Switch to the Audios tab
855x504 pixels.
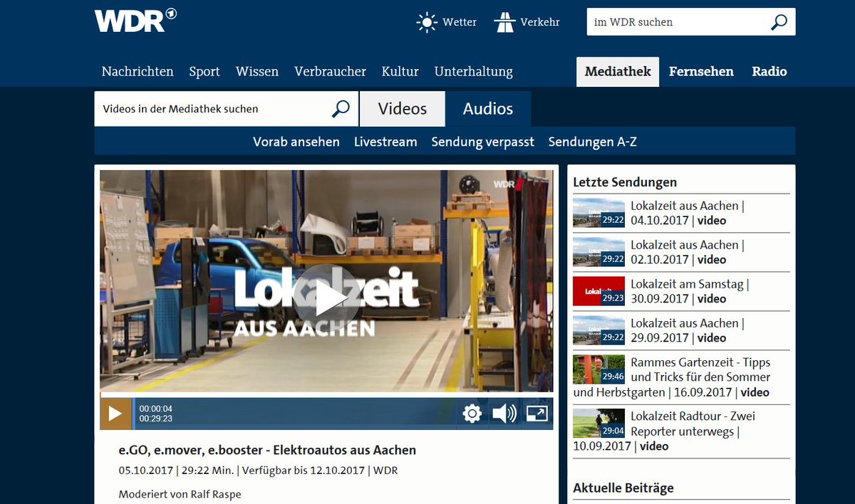point(488,109)
